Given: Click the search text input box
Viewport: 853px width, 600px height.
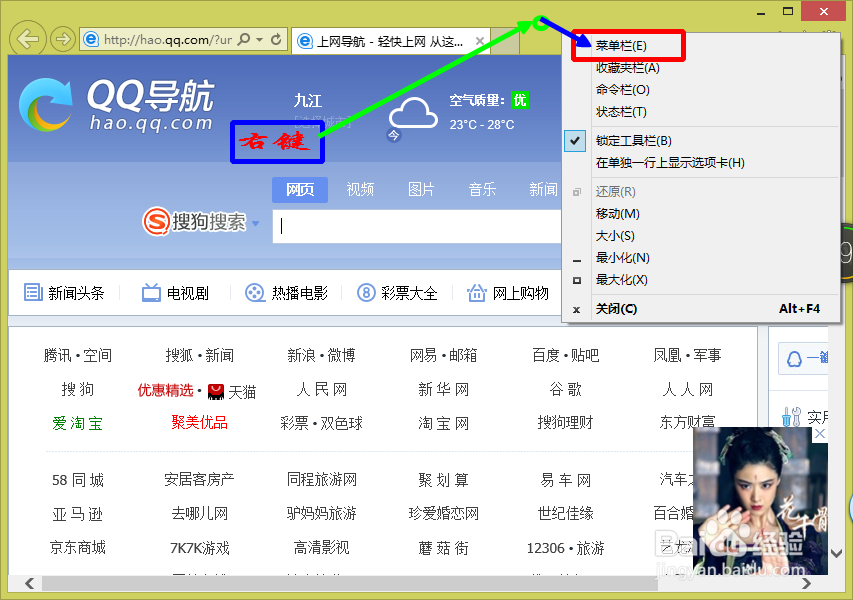Looking at the screenshot, I should point(417,226).
